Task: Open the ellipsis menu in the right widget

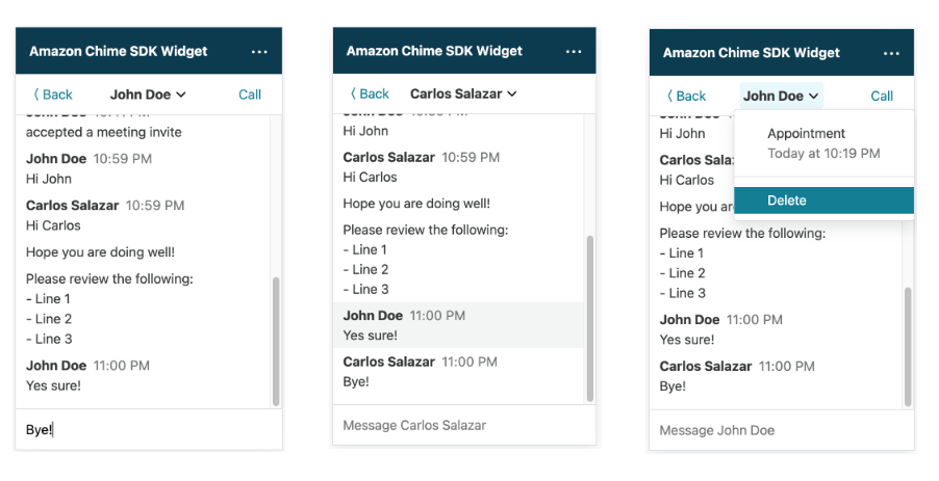Action: coord(892,53)
